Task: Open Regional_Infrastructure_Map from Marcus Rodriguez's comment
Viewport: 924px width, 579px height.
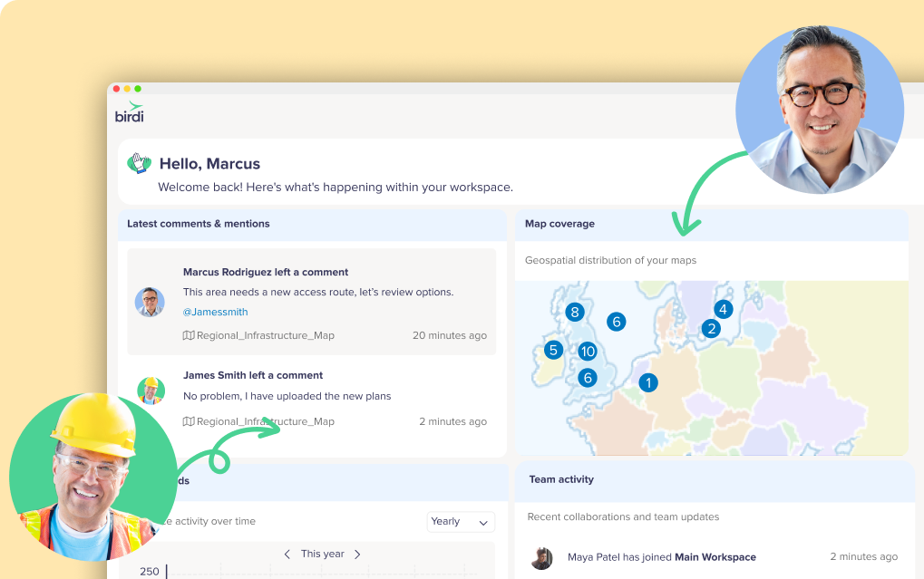Action: [265, 335]
